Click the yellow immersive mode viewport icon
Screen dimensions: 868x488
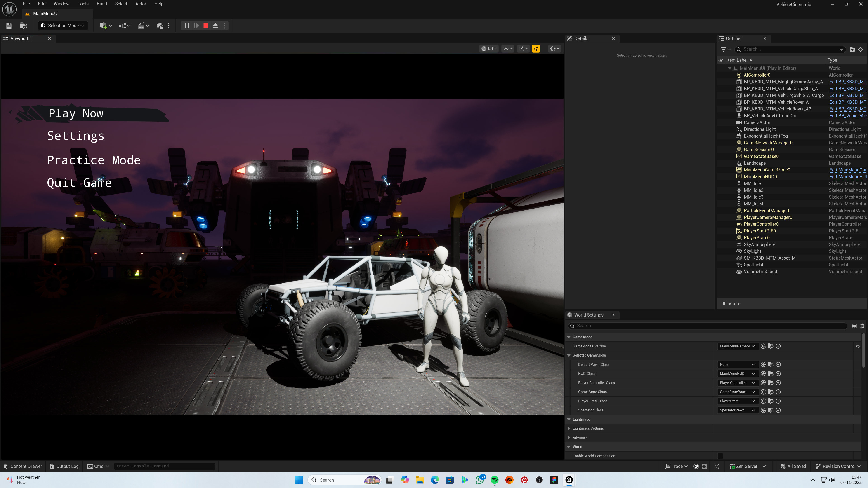coord(536,49)
